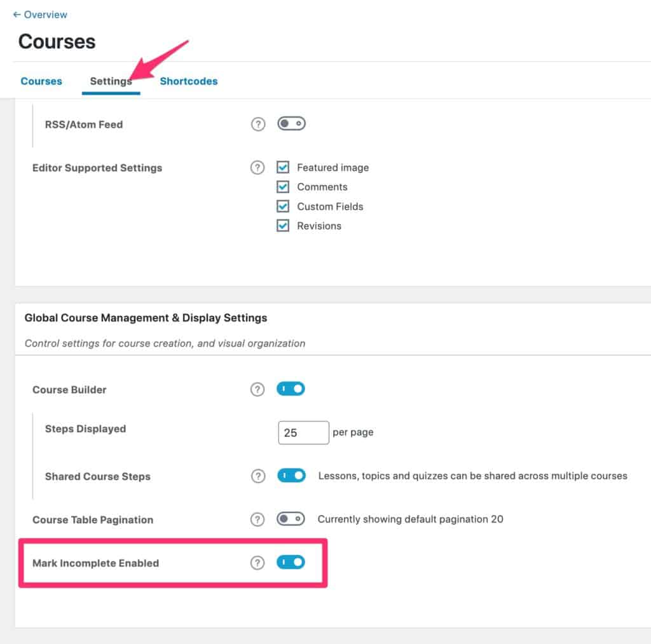Viewport: 651px width, 644px height.
Task: Open the Settings tab
Action: point(111,81)
